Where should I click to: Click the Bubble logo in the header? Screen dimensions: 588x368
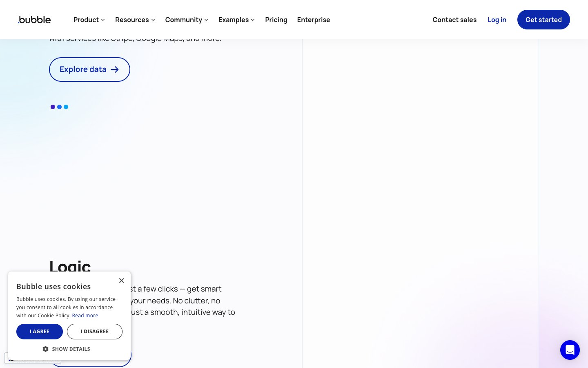tap(35, 20)
